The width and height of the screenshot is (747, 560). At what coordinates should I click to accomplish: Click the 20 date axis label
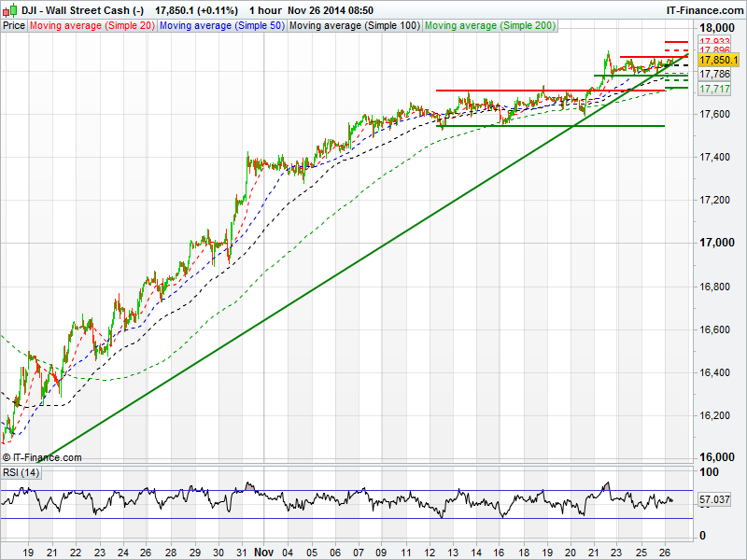tap(571, 553)
